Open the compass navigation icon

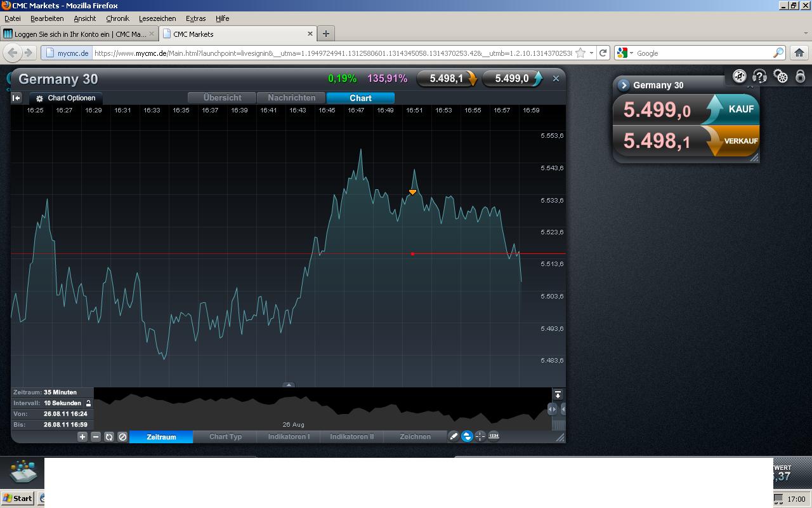pyautogui.click(x=740, y=76)
